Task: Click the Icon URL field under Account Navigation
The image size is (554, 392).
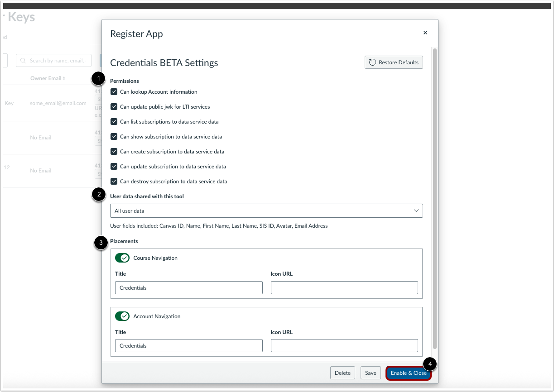Action: click(344, 345)
